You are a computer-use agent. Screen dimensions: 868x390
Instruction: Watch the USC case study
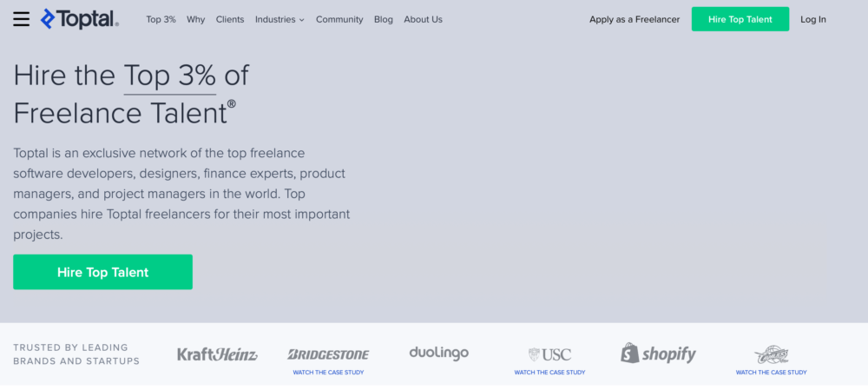click(x=549, y=373)
